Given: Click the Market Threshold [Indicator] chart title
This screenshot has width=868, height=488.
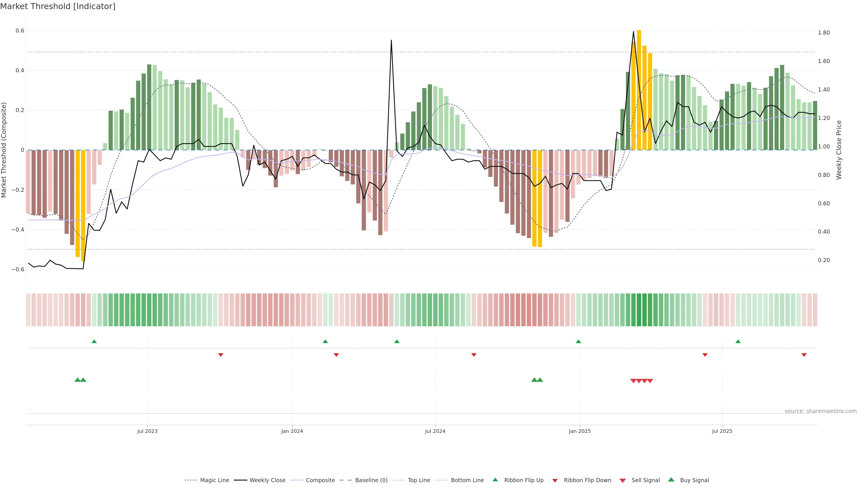Looking at the screenshot, I should click(58, 6).
